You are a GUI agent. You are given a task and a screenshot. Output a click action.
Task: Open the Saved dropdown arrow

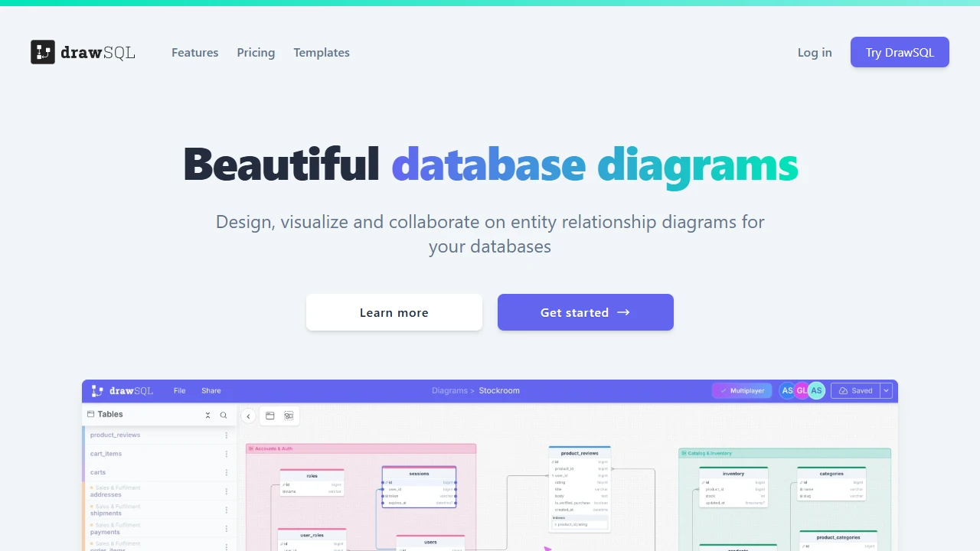coord(886,390)
